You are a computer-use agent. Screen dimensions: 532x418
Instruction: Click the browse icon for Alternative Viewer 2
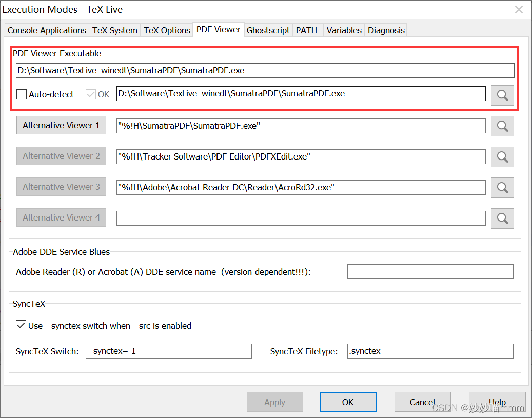502,157
